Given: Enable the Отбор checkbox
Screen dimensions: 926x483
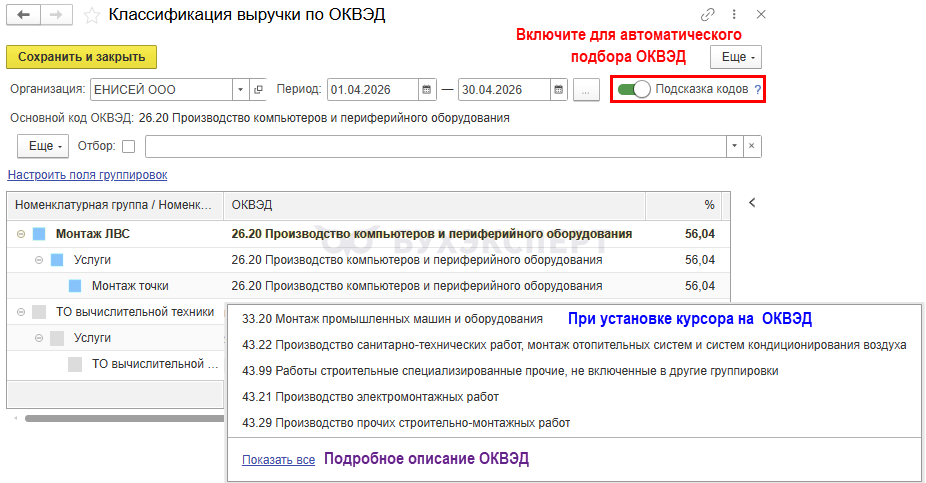Looking at the screenshot, I should pyautogui.click(x=128, y=146).
